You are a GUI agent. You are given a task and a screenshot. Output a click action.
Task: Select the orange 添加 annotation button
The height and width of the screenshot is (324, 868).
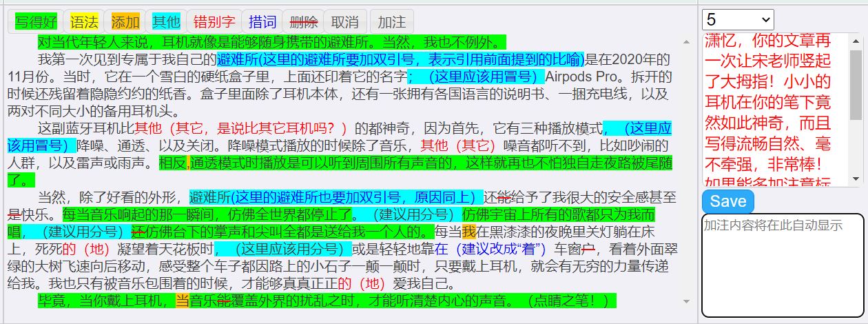point(125,21)
